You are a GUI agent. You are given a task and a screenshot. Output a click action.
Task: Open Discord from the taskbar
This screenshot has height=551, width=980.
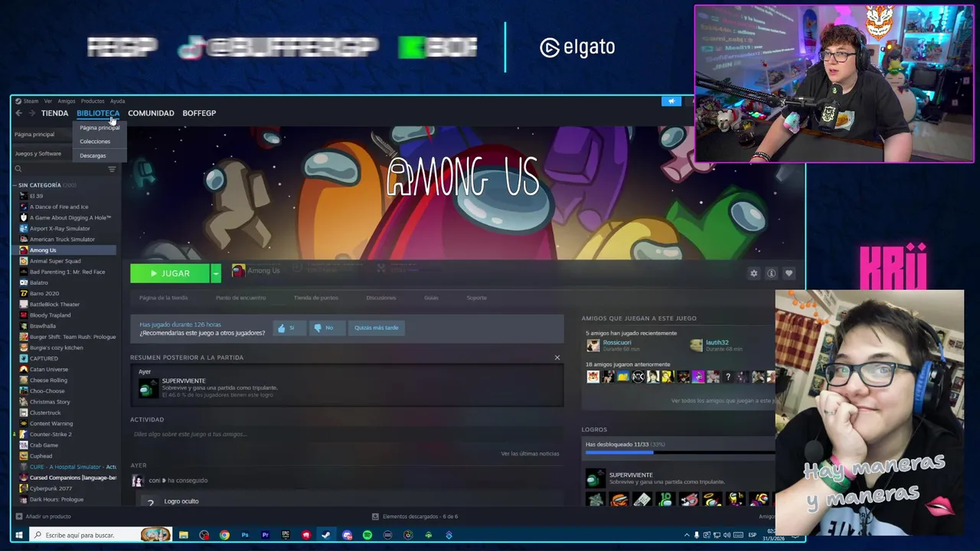point(347,535)
